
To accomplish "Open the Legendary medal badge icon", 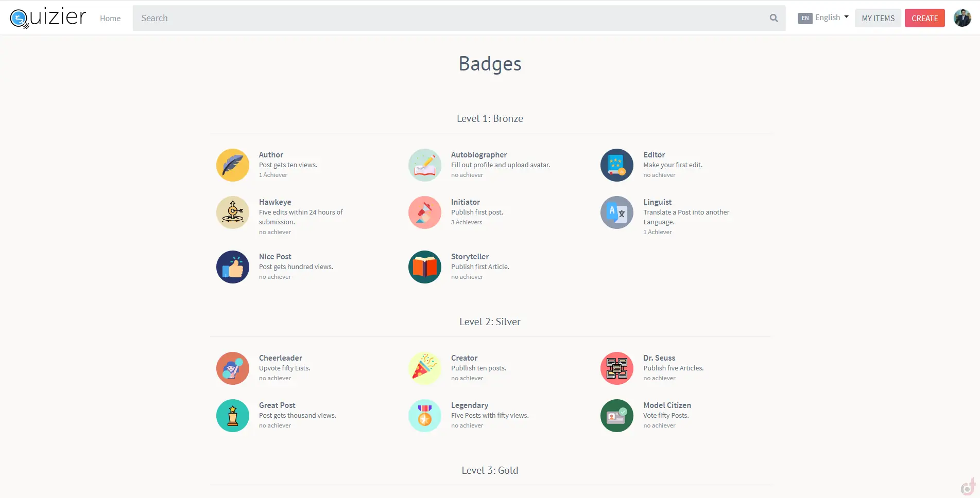I will pos(425,416).
